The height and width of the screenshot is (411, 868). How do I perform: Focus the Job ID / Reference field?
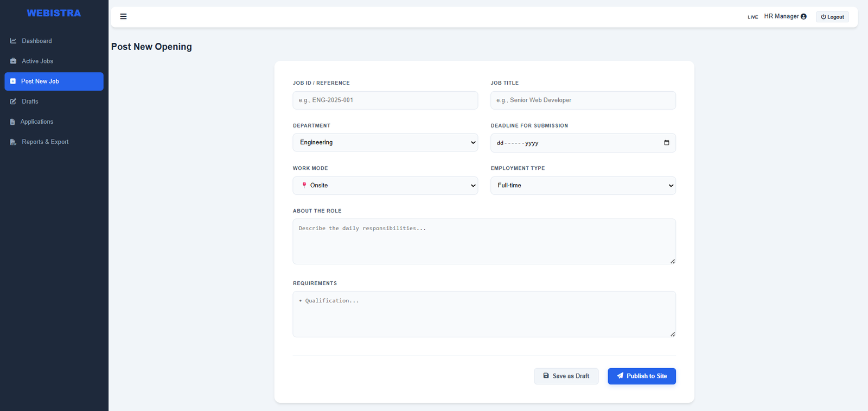(385, 100)
